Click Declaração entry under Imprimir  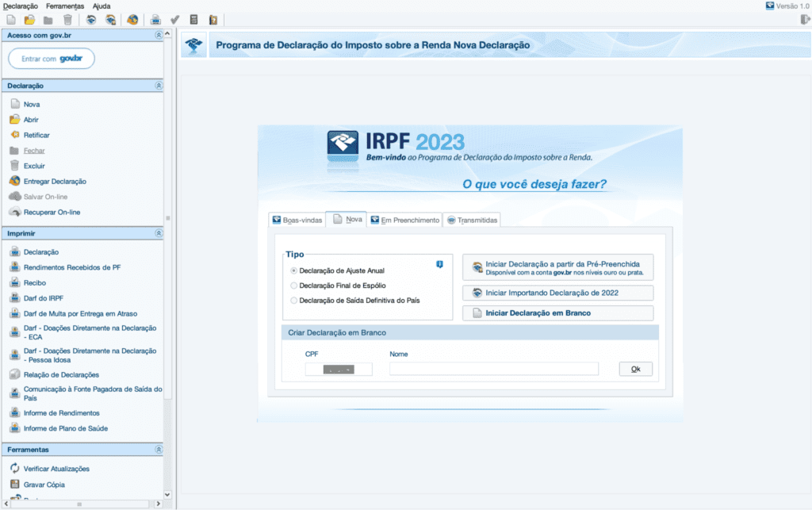[x=41, y=252]
